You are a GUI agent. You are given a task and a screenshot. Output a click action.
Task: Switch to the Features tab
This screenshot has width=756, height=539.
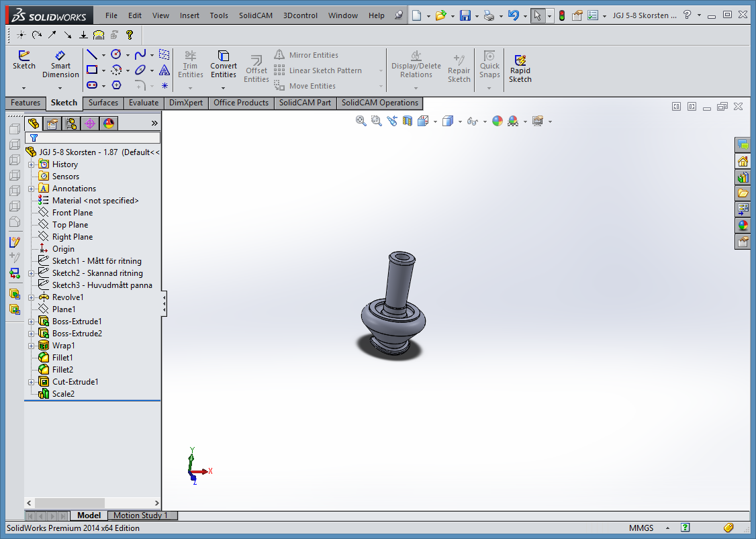[x=26, y=103]
